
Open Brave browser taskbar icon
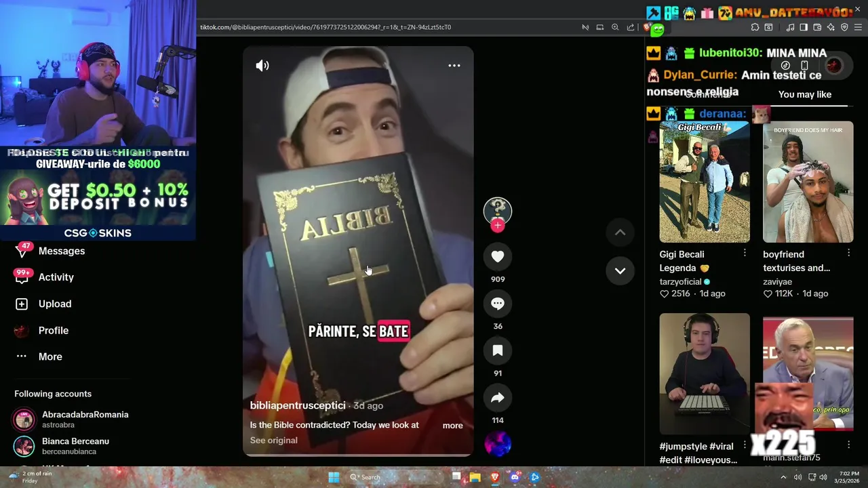(495, 477)
